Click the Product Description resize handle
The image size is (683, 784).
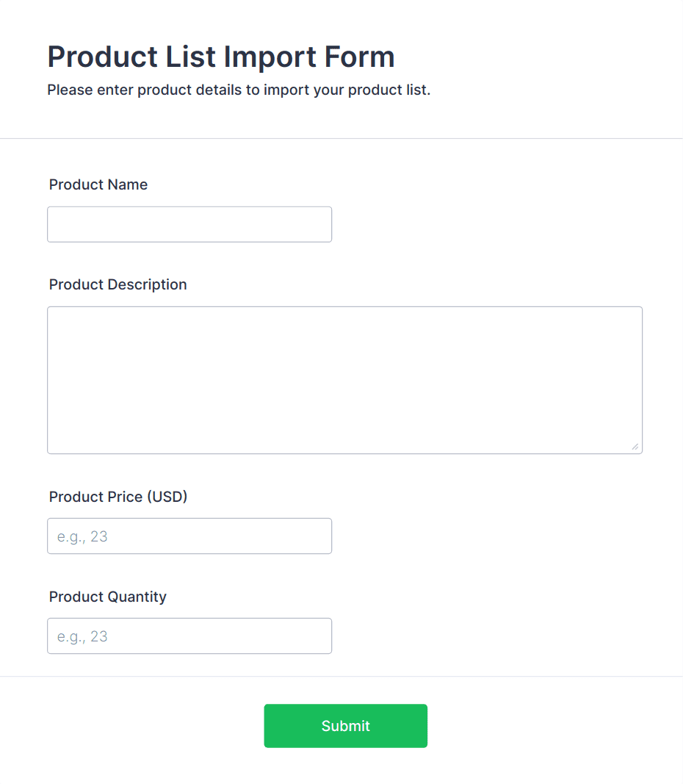(x=635, y=447)
